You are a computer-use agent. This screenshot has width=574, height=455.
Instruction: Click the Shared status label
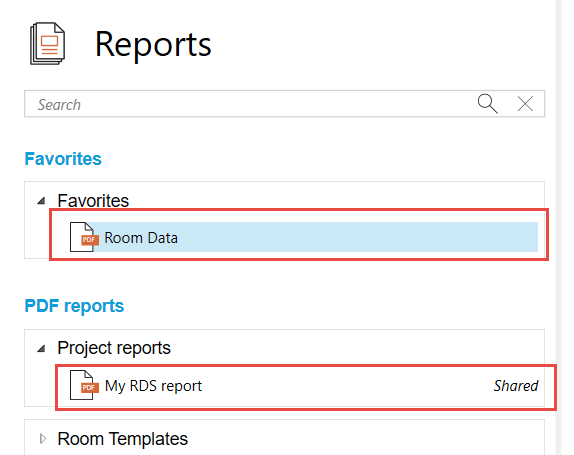[x=516, y=386]
